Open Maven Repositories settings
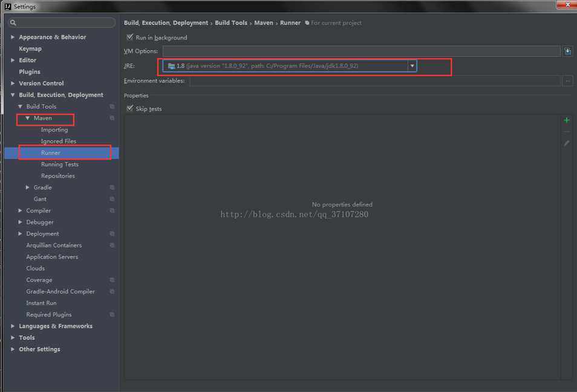The image size is (577, 392). 58,176
